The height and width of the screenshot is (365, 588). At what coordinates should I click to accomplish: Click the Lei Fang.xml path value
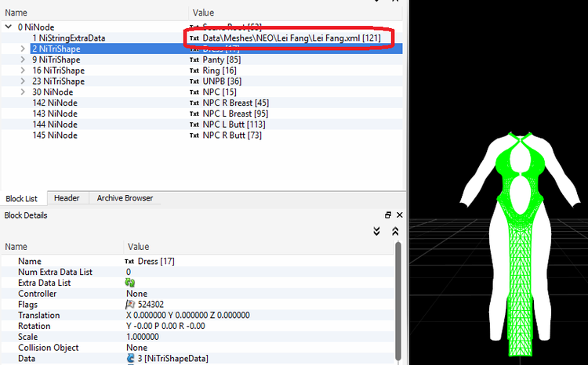(x=292, y=38)
